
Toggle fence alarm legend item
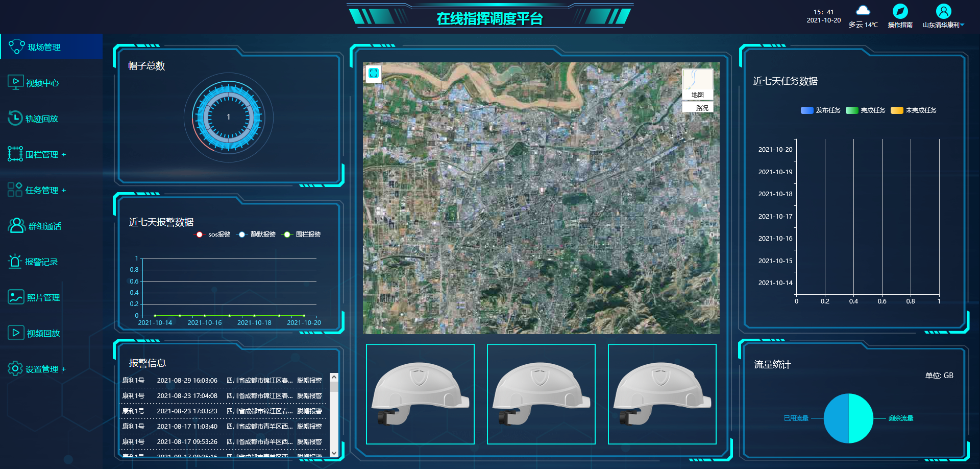point(287,235)
